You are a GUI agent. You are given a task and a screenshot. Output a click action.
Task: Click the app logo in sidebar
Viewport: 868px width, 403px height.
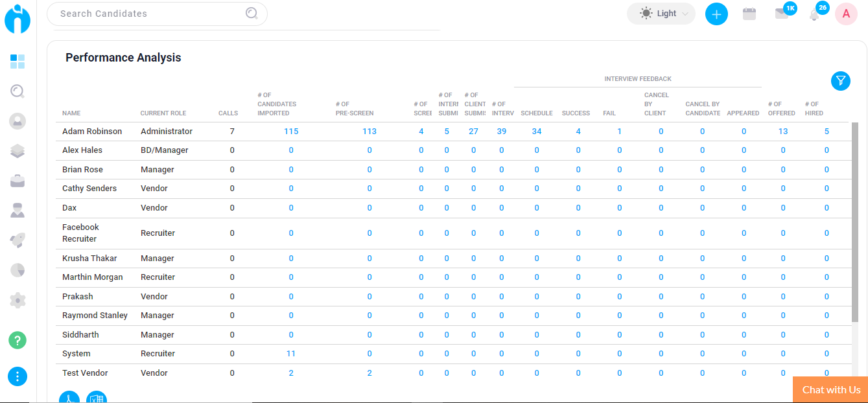(18, 18)
